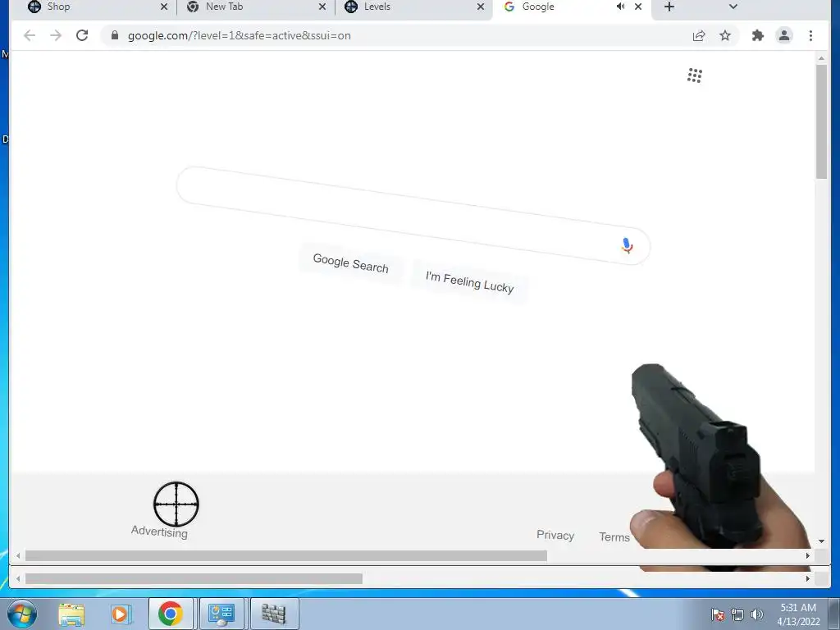Click the tilted Google search box

tap(413, 216)
